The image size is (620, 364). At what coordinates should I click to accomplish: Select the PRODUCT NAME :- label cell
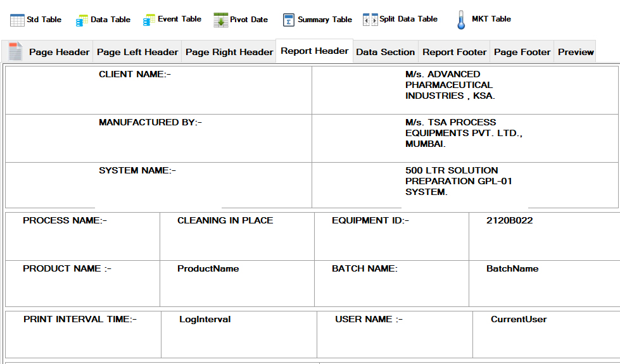coord(82,284)
